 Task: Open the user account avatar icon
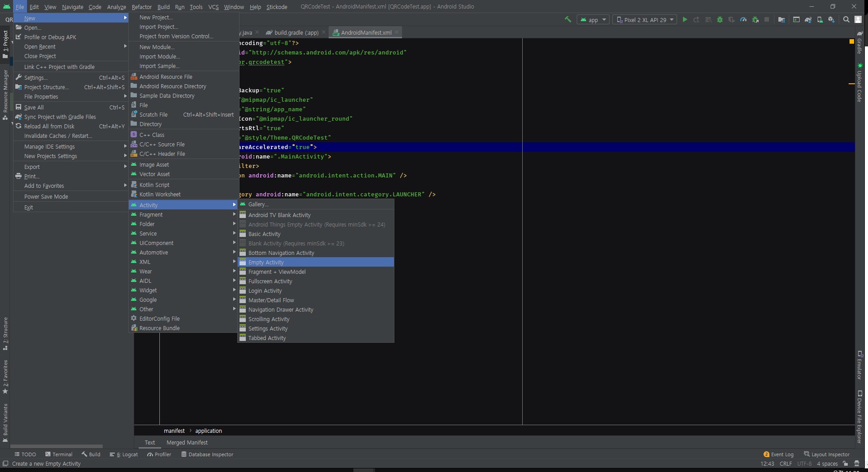point(859,19)
